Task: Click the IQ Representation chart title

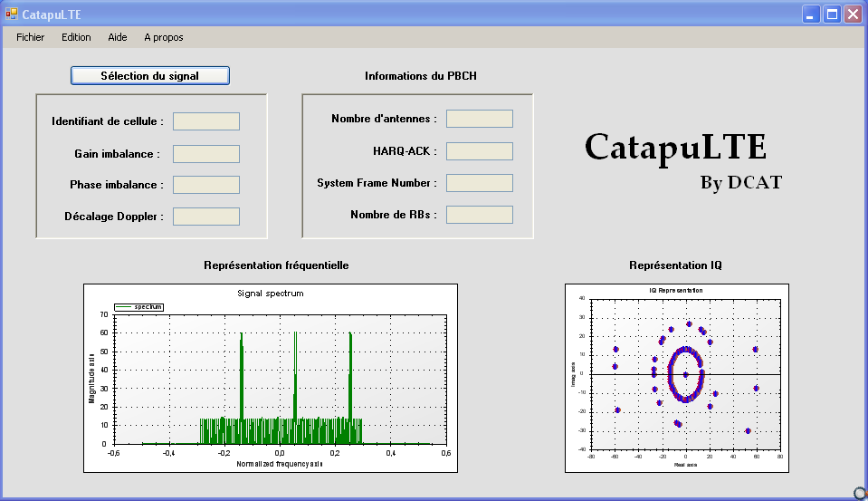Action: [x=676, y=291]
